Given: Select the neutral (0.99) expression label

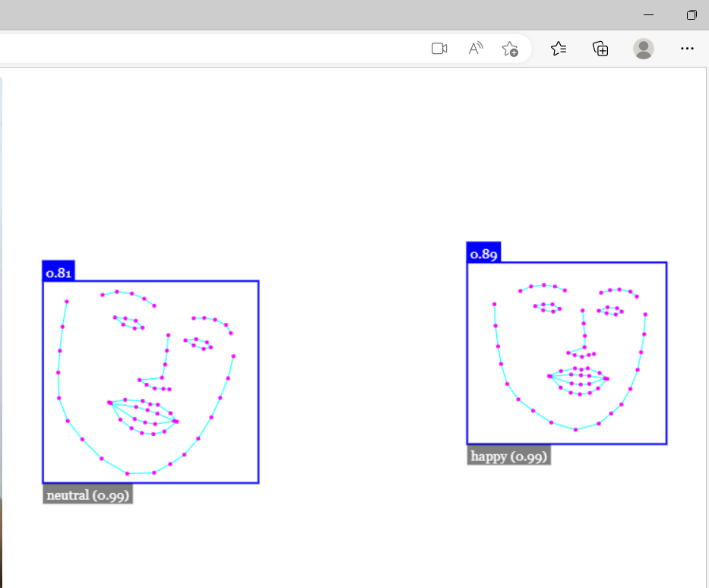Looking at the screenshot, I should coord(88,495).
